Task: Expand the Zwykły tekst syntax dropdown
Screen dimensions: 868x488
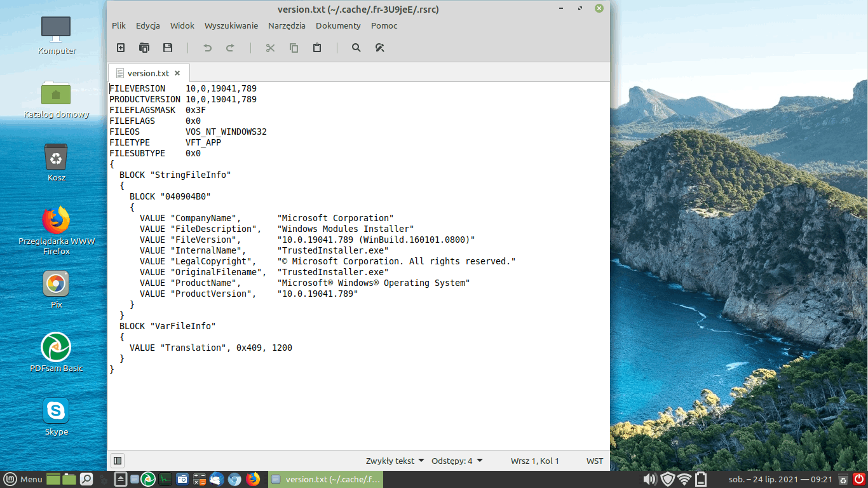Action: 395,461
